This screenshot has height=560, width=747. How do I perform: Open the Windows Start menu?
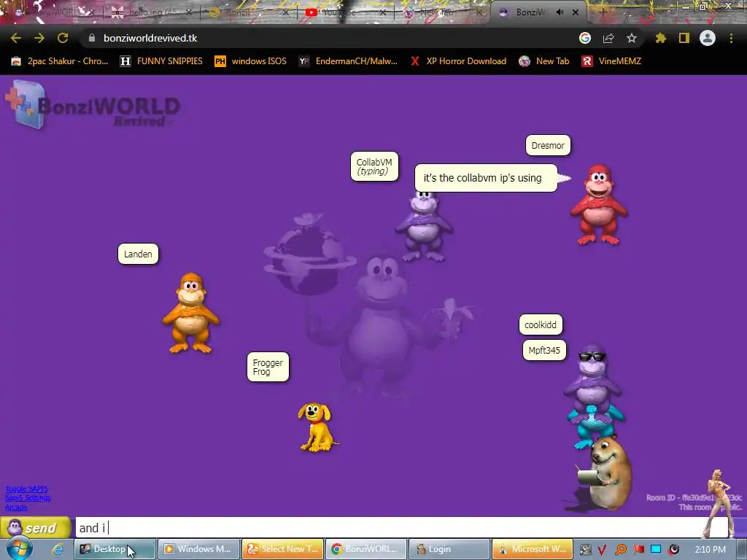pos(19,549)
